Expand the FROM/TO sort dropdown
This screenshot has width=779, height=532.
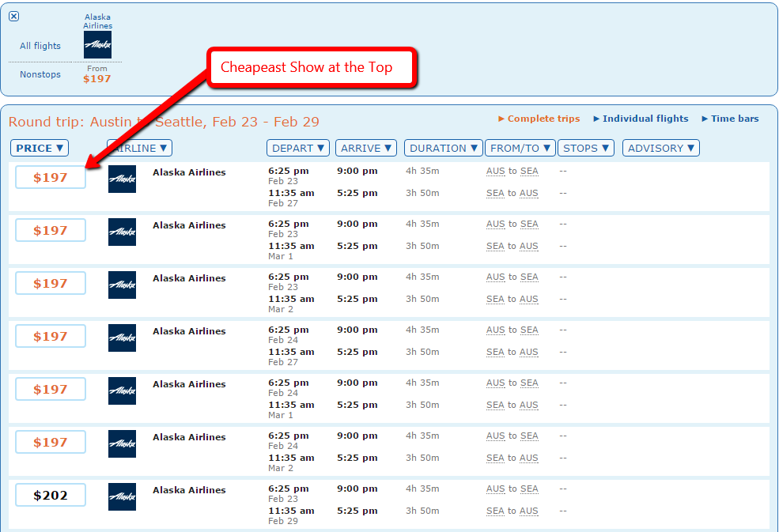click(x=520, y=148)
